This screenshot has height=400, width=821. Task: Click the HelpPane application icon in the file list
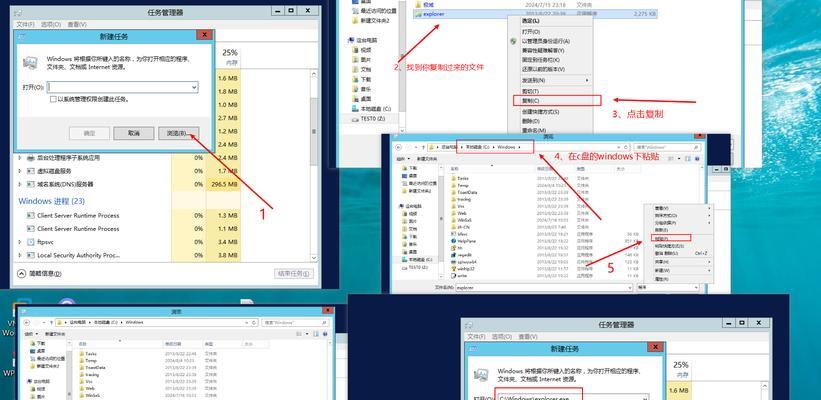tap(453, 241)
